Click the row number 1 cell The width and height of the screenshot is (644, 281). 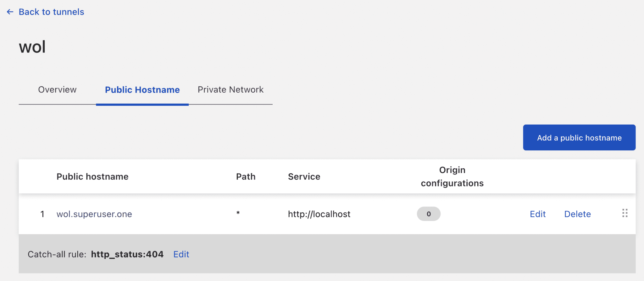coord(43,214)
